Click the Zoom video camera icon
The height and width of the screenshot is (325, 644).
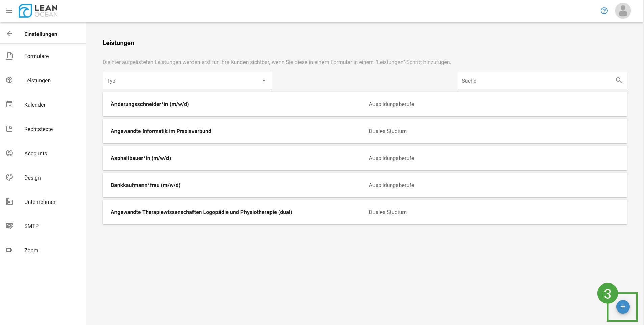coord(9,250)
